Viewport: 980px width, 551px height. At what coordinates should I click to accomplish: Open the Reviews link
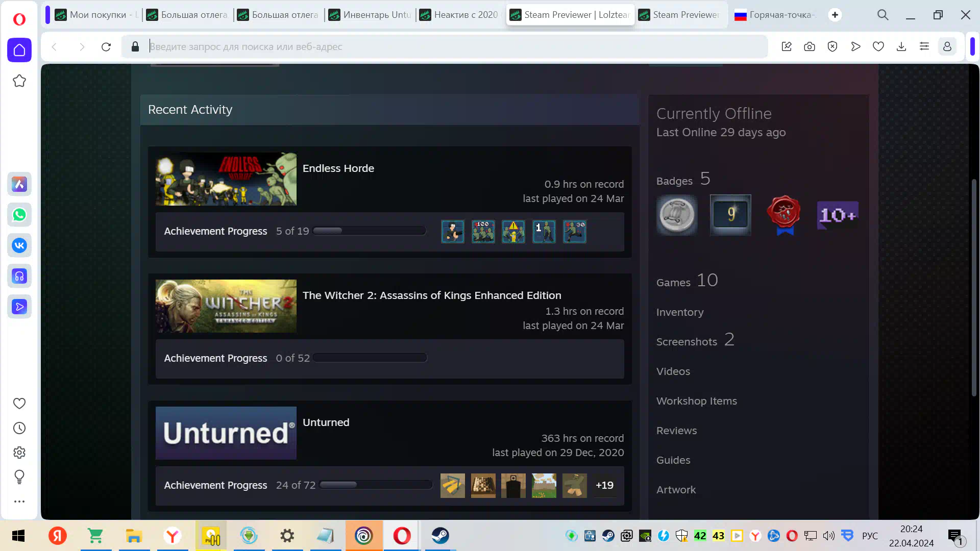point(676,431)
